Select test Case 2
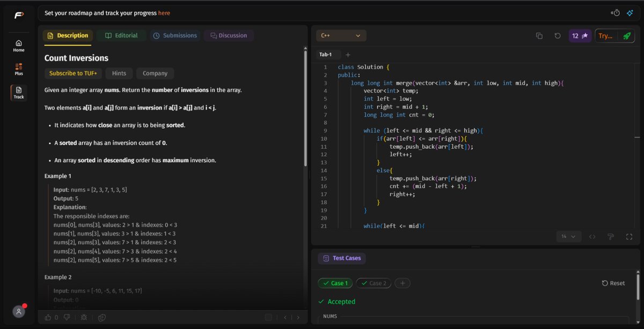 tap(374, 283)
